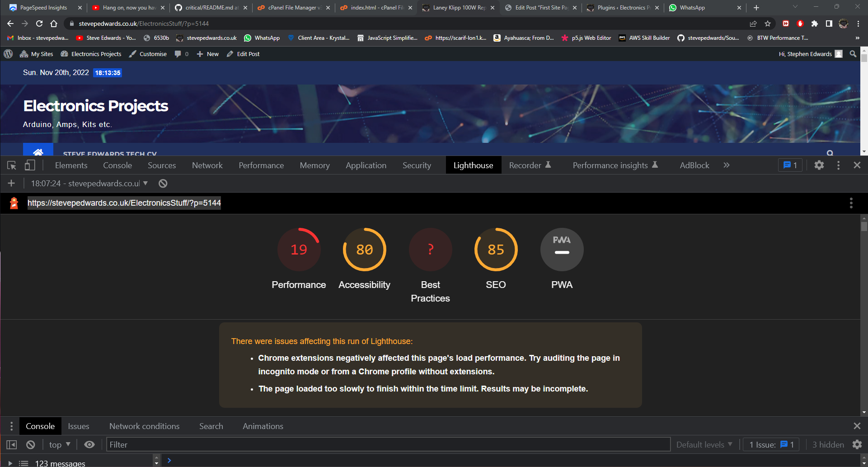Open console settings gear in drawer

(857, 445)
